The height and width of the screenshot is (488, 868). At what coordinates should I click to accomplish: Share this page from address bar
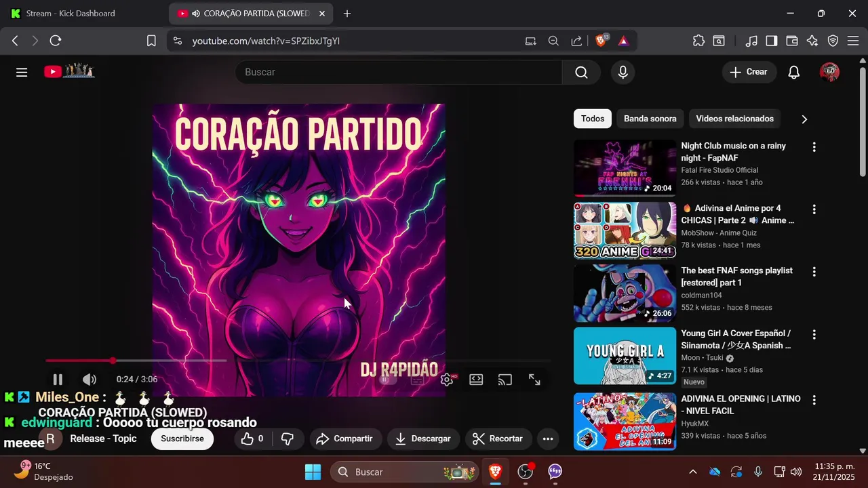pos(576,41)
